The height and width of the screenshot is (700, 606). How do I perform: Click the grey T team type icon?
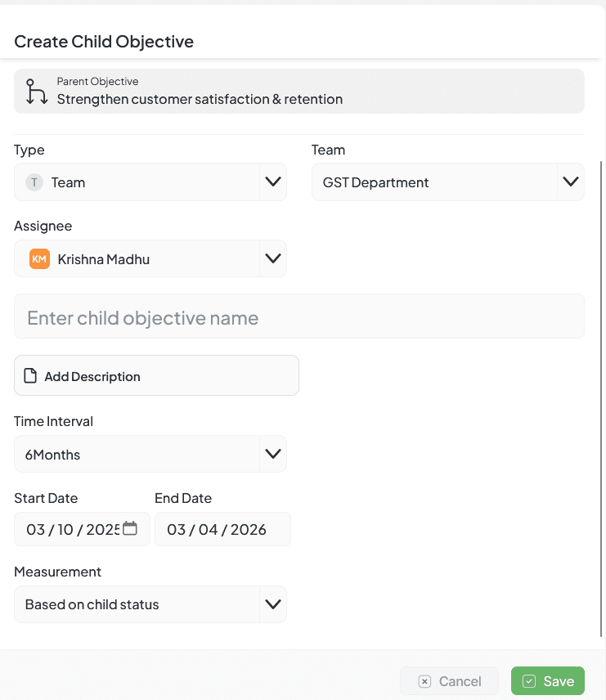point(34,182)
